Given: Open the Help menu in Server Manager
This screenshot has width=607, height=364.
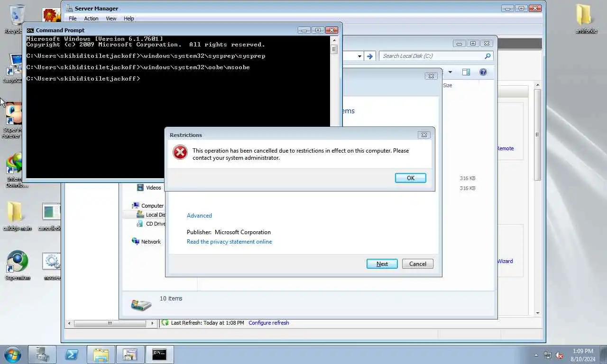Looking at the screenshot, I should [129, 18].
